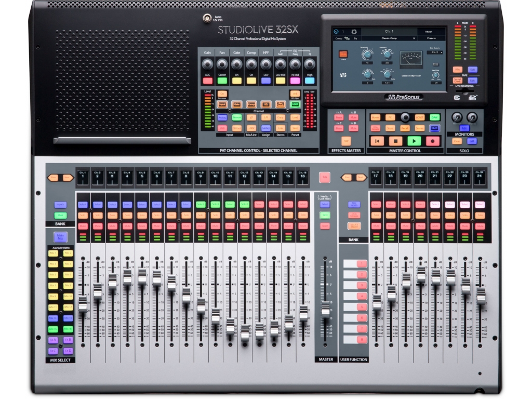The image size is (532, 399).
Task: Toggle the Processor On button
Action: pyautogui.click(x=222, y=94)
